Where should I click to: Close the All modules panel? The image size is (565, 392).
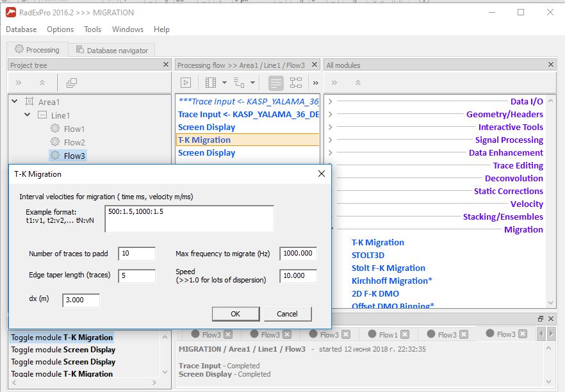pyautogui.click(x=551, y=65)
